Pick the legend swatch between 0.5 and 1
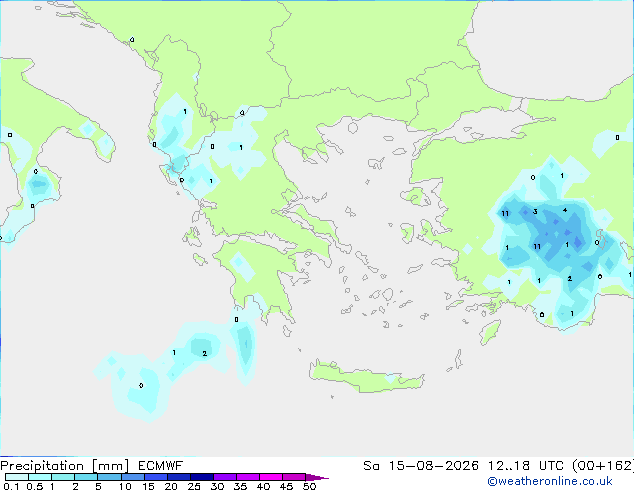The image size is (634, 490). (40, 477)
